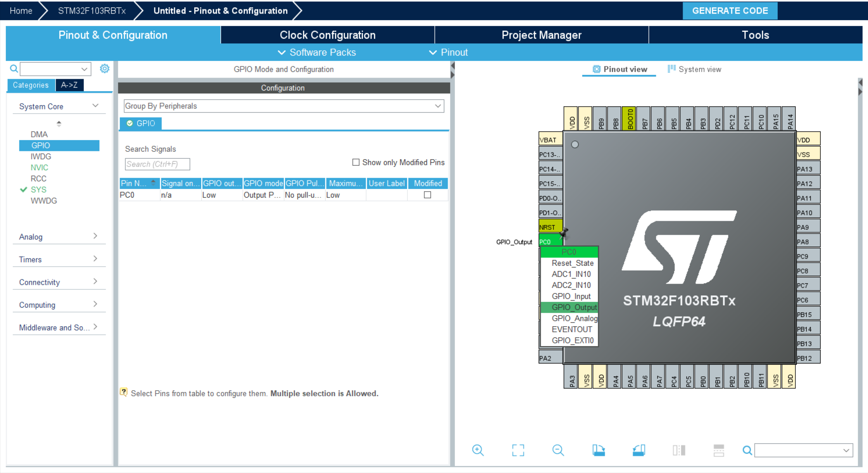Switch to System view
868x473 pixels.
tap(694, 69)
